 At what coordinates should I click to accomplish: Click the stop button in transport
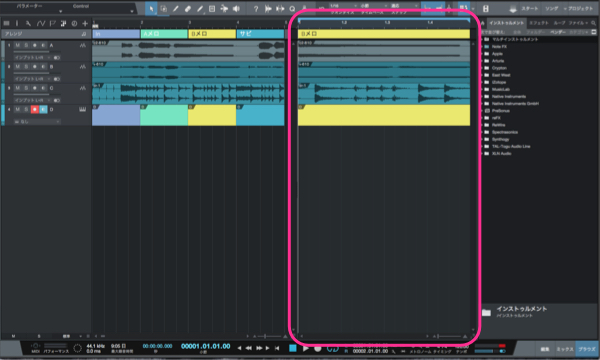click(x=293, y=348)
